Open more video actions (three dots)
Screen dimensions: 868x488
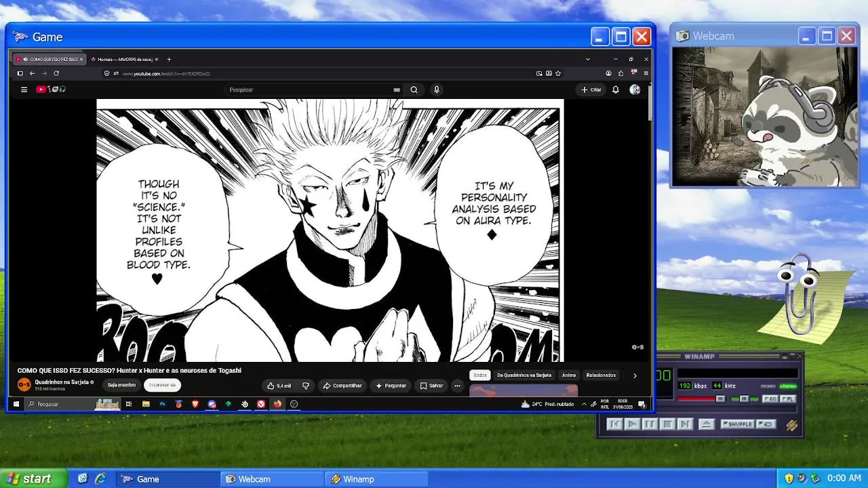click(x=457, y=386)
